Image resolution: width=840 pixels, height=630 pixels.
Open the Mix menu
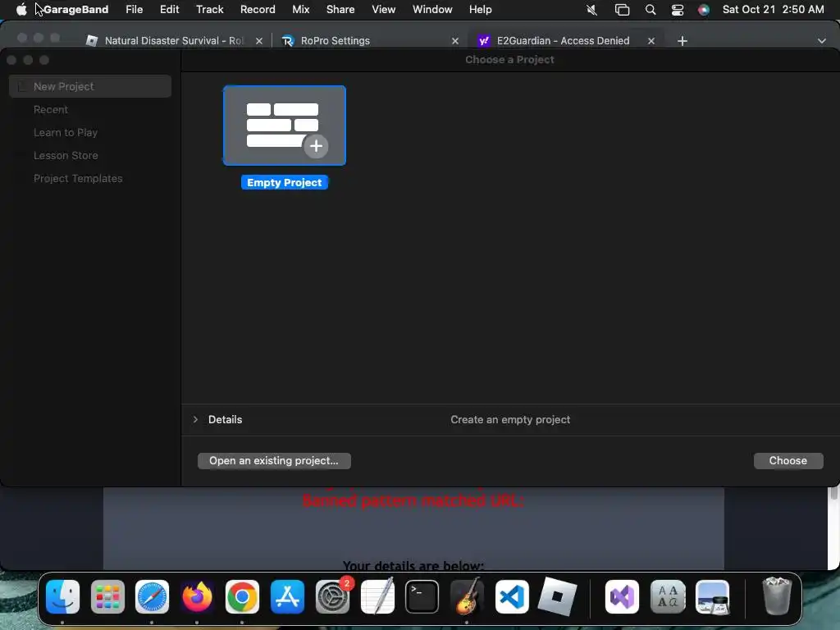(300, 9)
